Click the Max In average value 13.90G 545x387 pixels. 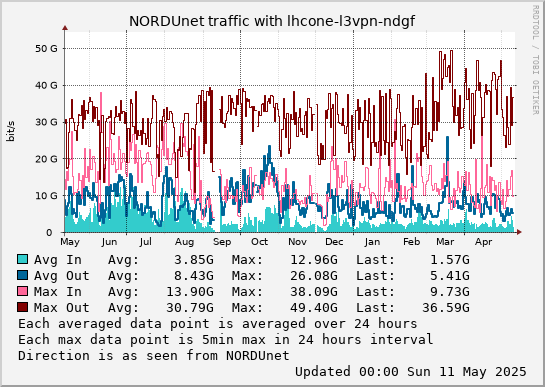(190, 292)
